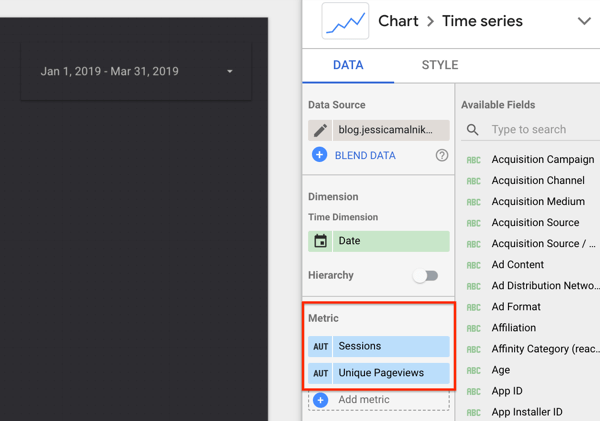This screenshot has height=421, width=600.
Task: Click the calendar icon on Date dimension
Action: pos(320,241)
